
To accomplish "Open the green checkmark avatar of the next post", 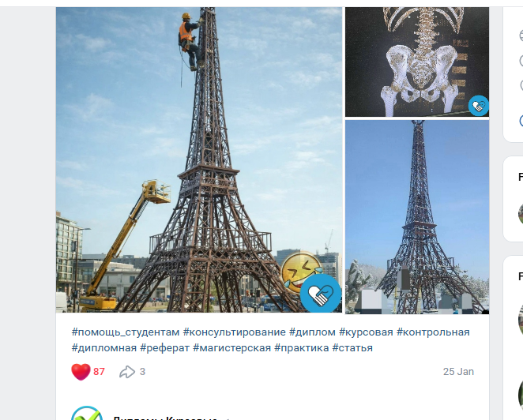I will 87,414.
